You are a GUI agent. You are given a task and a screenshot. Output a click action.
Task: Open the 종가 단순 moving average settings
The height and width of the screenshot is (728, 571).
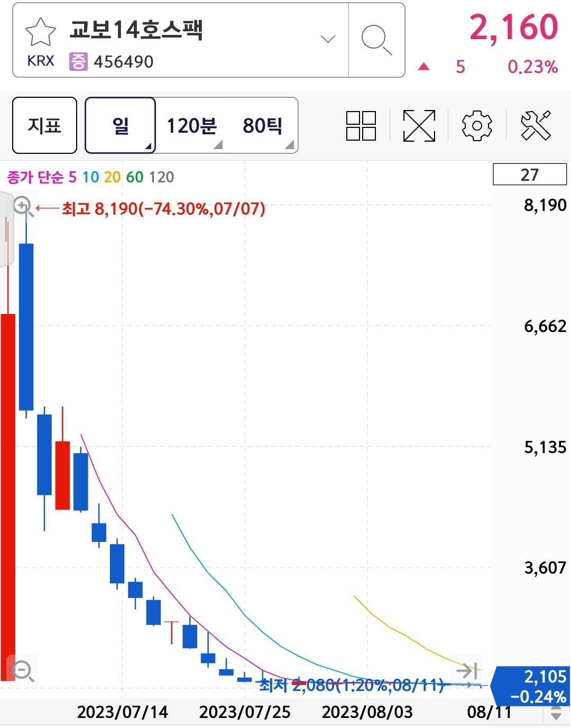[35, 177]
